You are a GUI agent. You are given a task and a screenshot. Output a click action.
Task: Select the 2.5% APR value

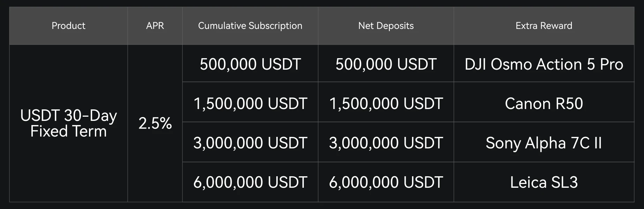[155, 123]
